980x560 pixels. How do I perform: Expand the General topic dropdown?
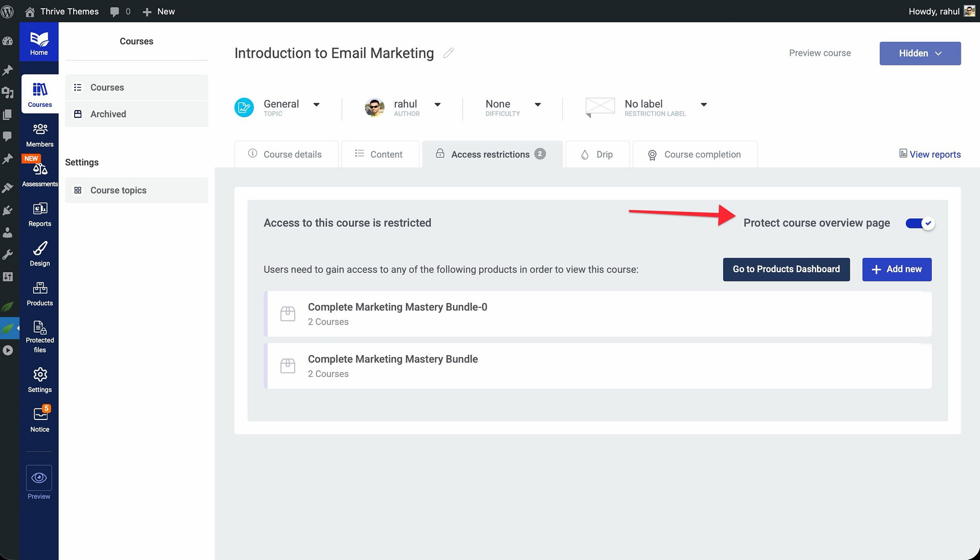point(316,105)
